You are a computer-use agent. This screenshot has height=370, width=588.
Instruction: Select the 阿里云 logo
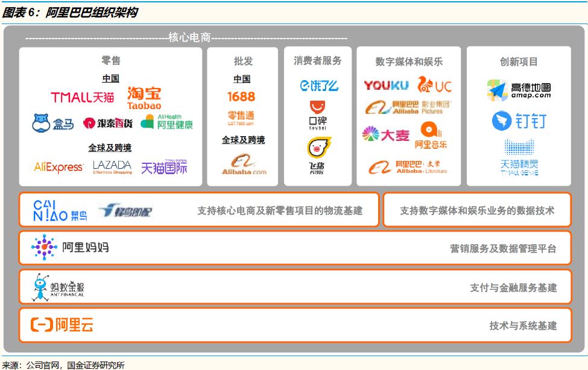tap(62, 325)
